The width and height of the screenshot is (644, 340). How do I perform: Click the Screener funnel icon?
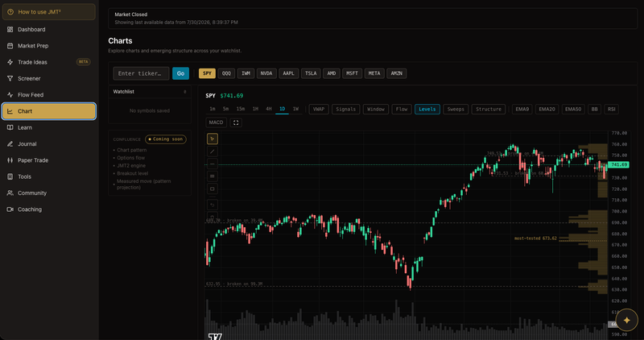10,78
